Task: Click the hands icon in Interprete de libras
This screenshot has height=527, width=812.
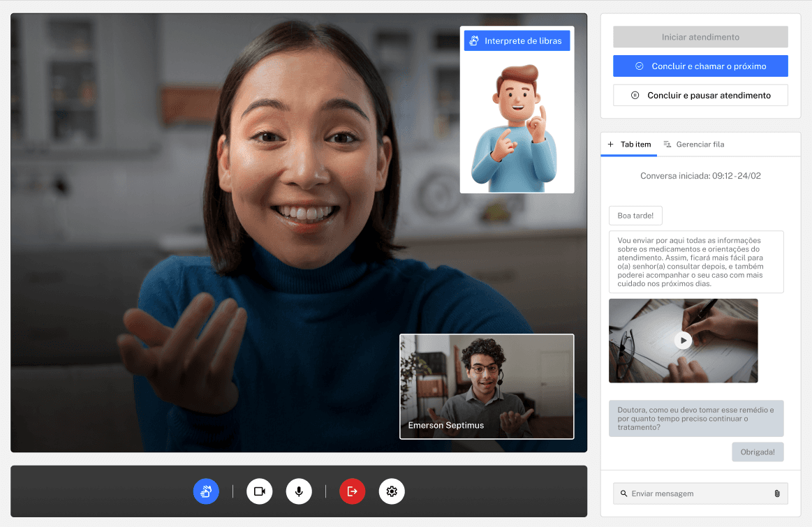Action: pyautogui.click(x=474, y=41)
